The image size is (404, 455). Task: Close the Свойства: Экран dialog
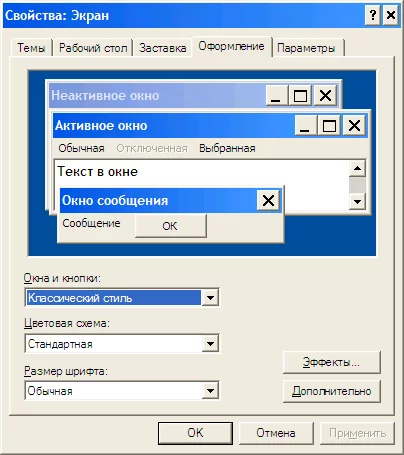click(391, 15)
